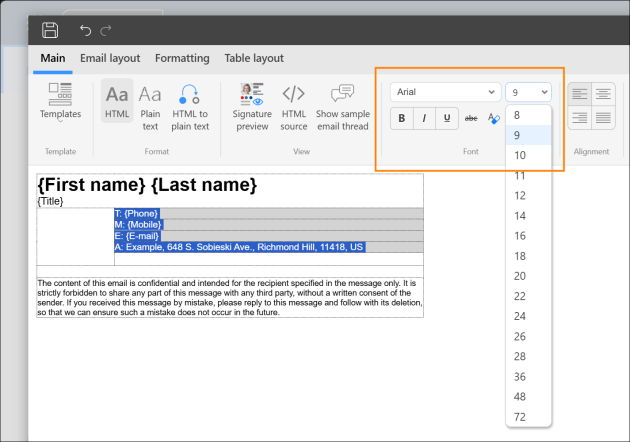This screenshot has width=630, height=442.
Task: Open the Templates gallery
Action: tap(60, 102)
